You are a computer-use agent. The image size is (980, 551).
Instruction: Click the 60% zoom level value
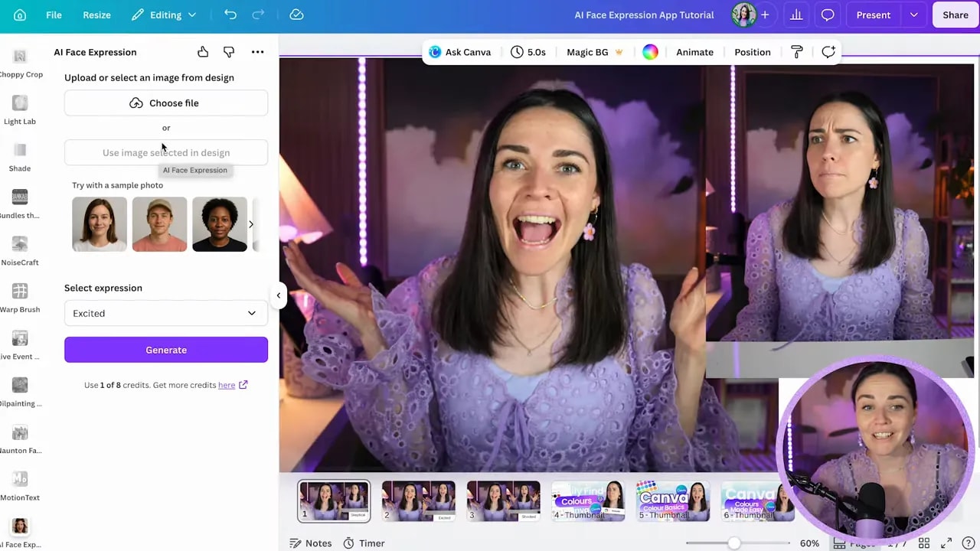tap(809, 543)
